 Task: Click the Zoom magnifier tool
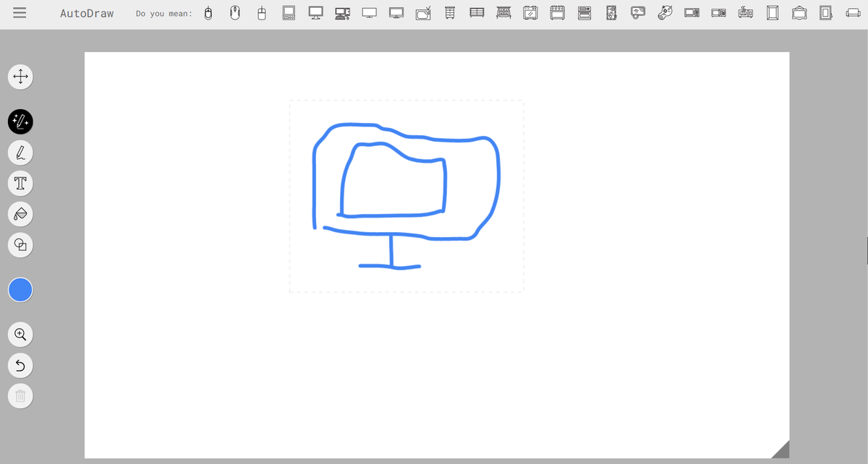[x=20, y=335]
